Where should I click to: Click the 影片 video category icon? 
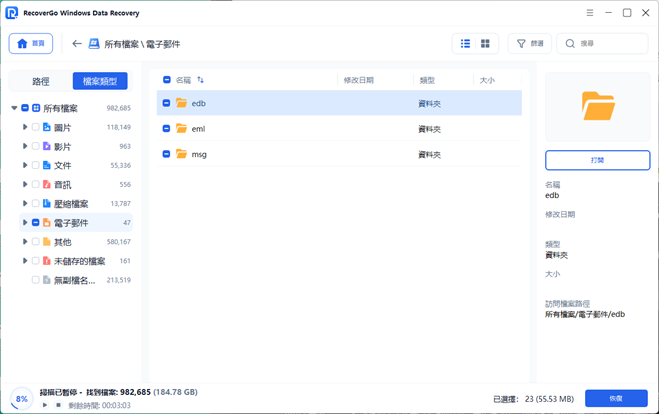point(47,146)
